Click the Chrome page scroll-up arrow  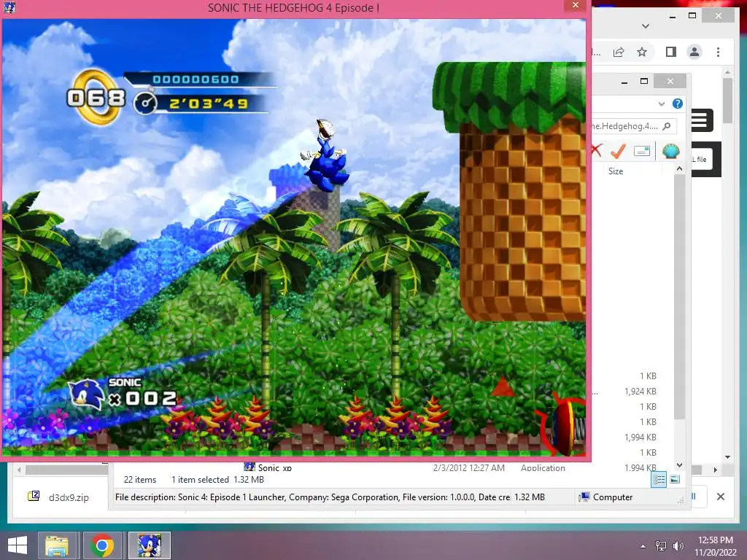coord(727,72)
